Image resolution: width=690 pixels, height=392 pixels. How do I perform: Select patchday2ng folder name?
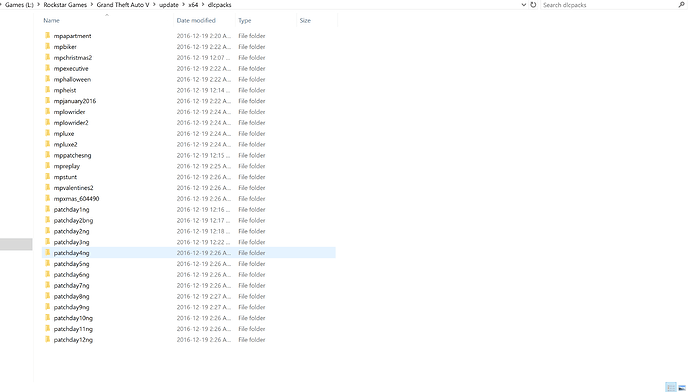tap(71, 231)
